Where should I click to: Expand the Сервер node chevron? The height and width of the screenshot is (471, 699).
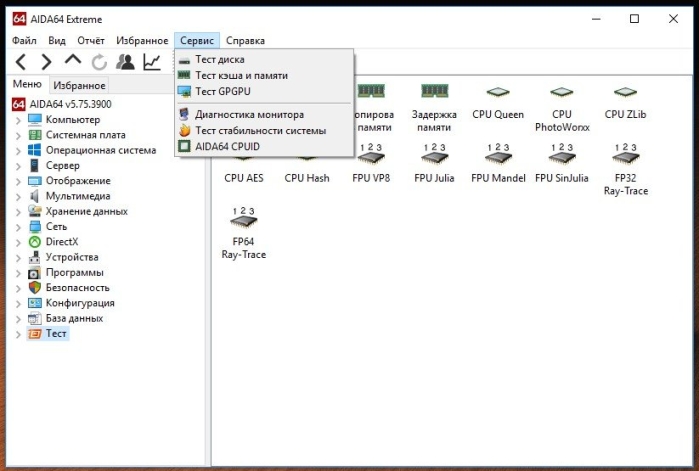pos(18,166)
